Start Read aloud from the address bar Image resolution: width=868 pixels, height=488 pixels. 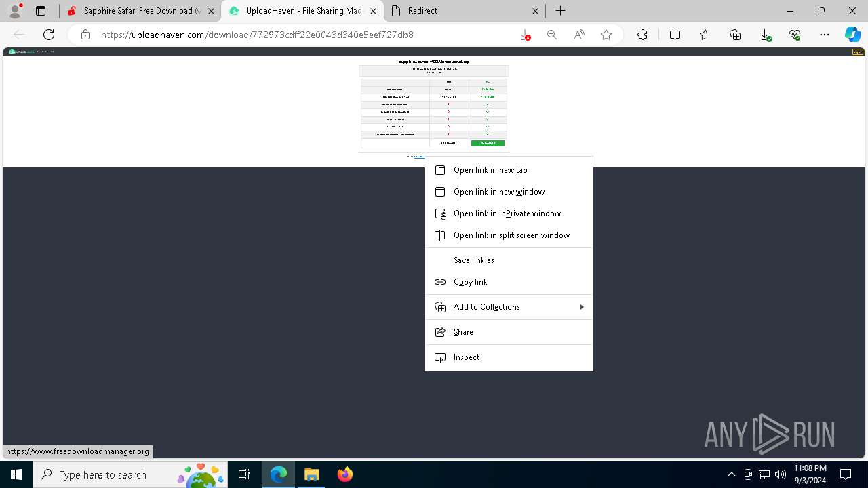[x=579, y=35]
